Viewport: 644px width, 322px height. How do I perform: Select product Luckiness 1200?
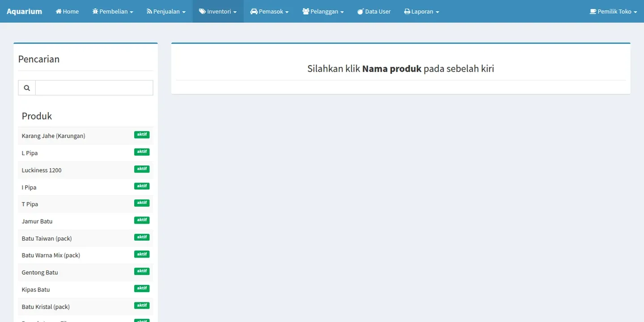pos(42,170)
